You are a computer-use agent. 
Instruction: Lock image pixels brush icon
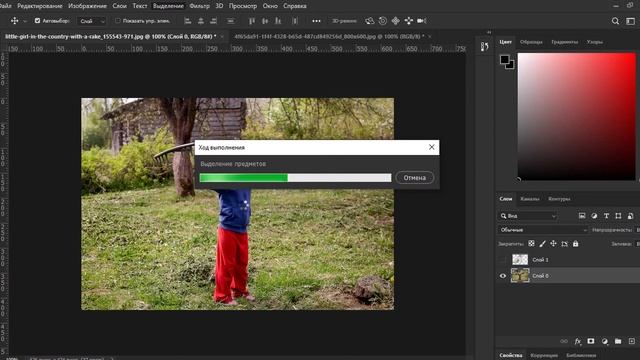[x=542, y=244]
